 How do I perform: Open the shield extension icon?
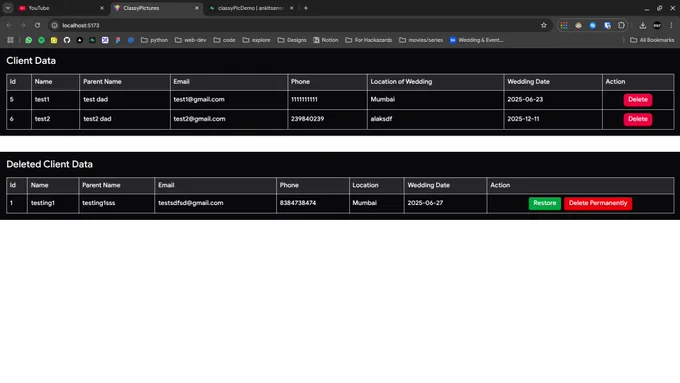pyautogui.click(x=607, y=26)
